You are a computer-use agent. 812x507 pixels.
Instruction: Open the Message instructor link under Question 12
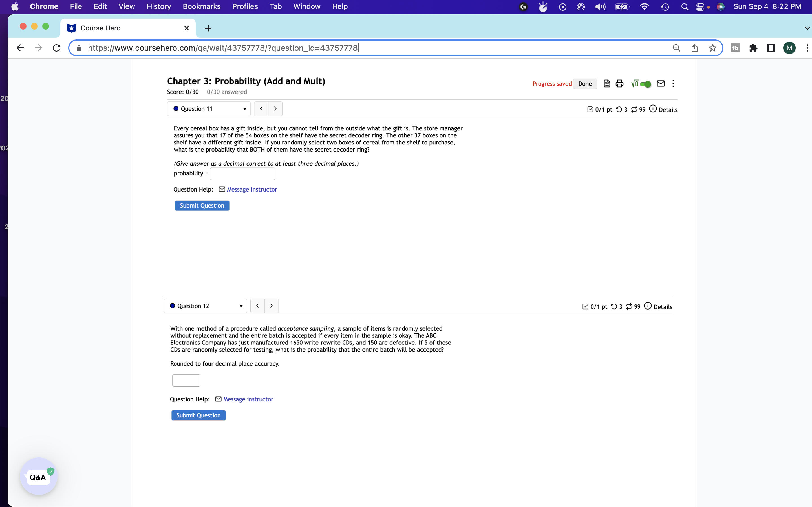pos(248,399)
